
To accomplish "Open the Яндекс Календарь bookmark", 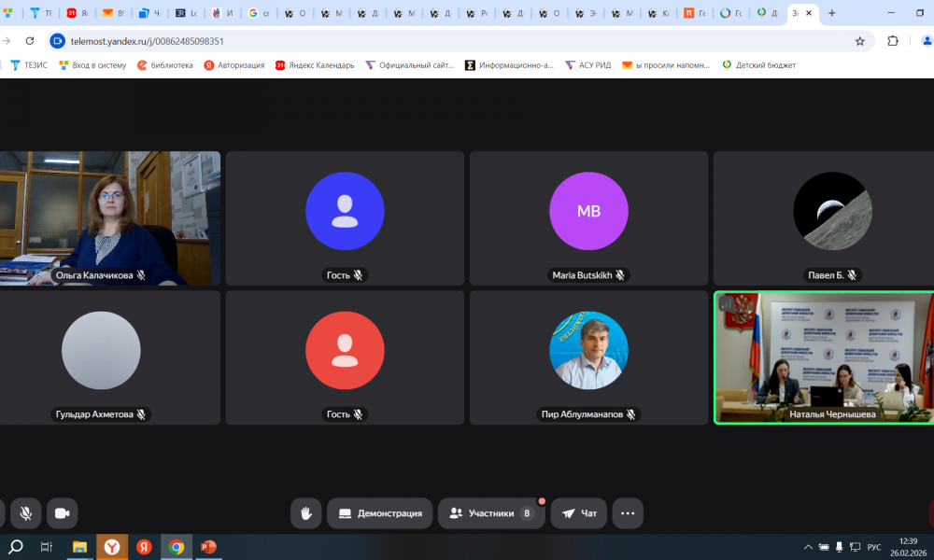I will (315, 65).
